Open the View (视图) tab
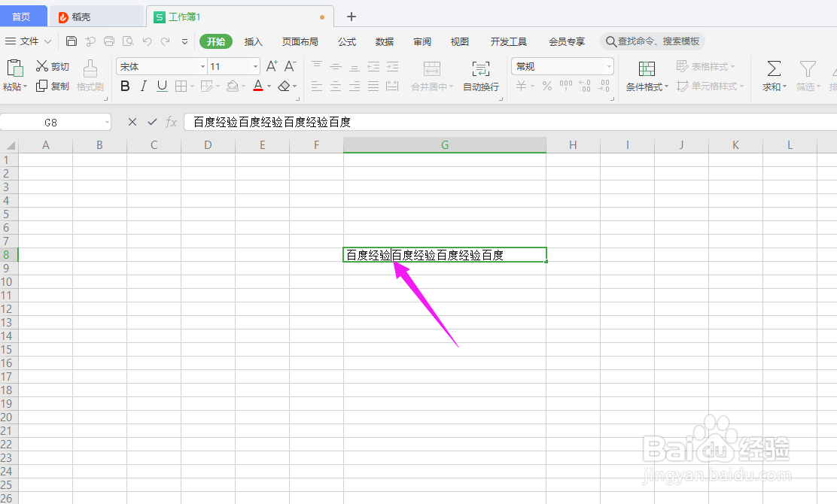This screenshot has width=837, height=504. coord(460,41)
